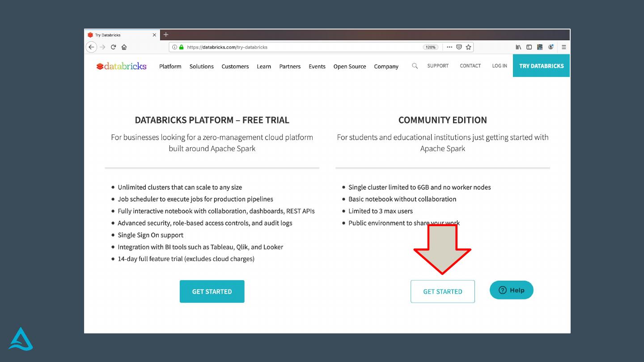
Task: Click the green padlock security icon
Action: 182,47
